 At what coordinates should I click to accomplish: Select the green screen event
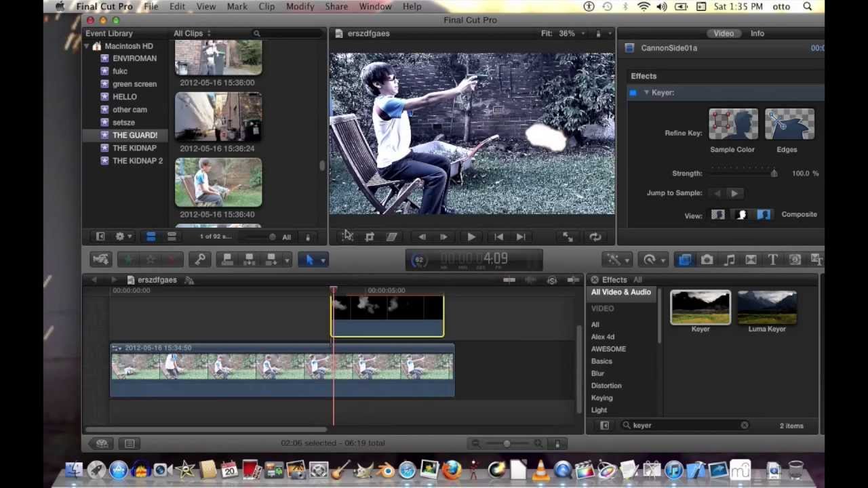pos(134,84)
